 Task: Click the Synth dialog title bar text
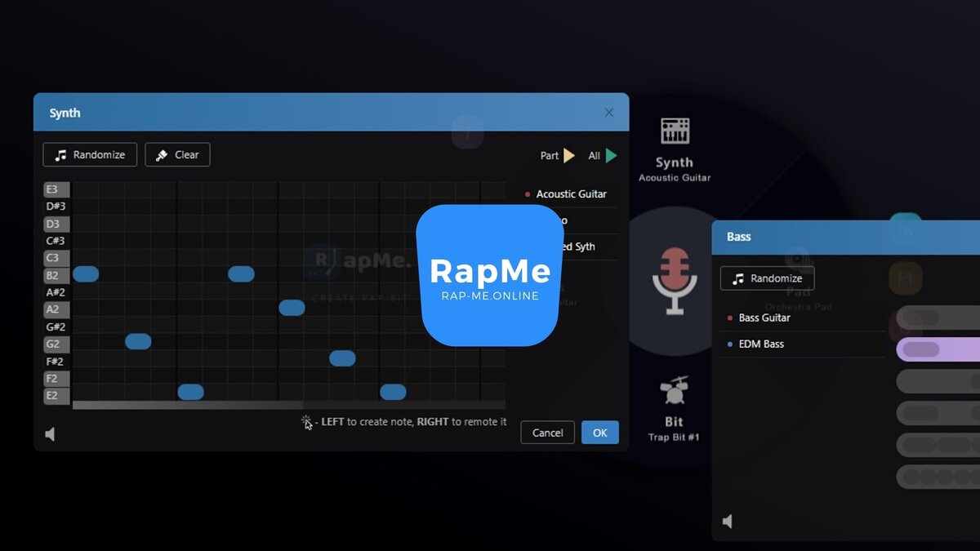[65, 113]
